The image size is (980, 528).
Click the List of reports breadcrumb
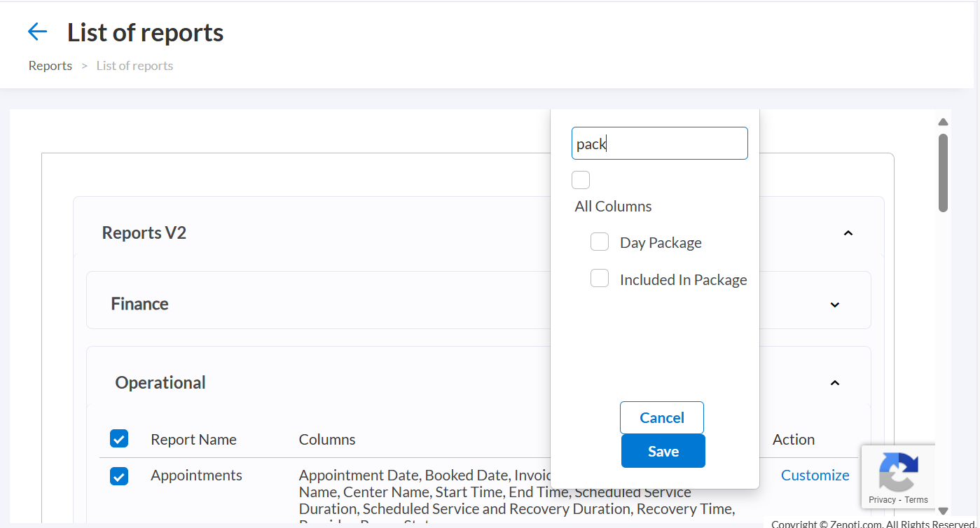134,66
